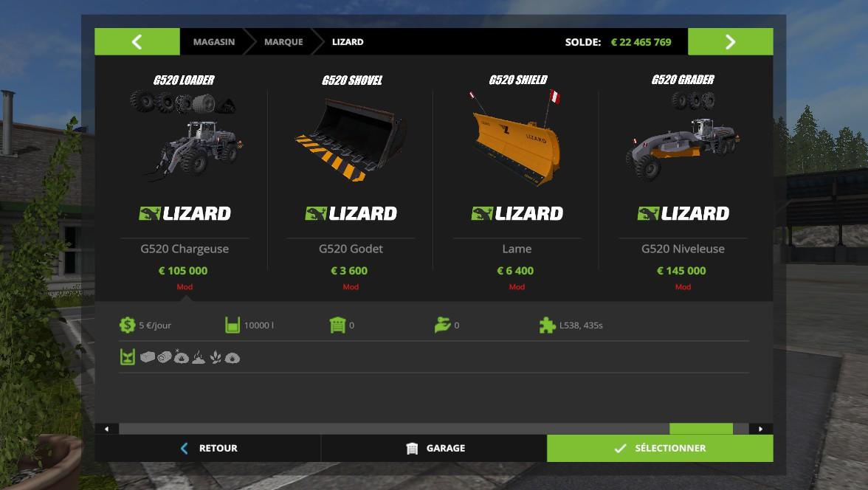Go to previous page with left chevron

click(x=137, y=41)
